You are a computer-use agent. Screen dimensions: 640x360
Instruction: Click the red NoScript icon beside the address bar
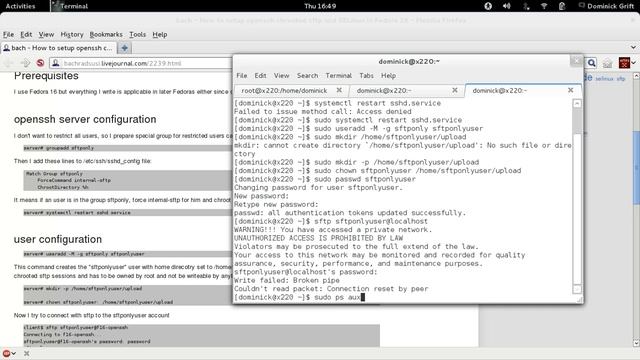40,63
